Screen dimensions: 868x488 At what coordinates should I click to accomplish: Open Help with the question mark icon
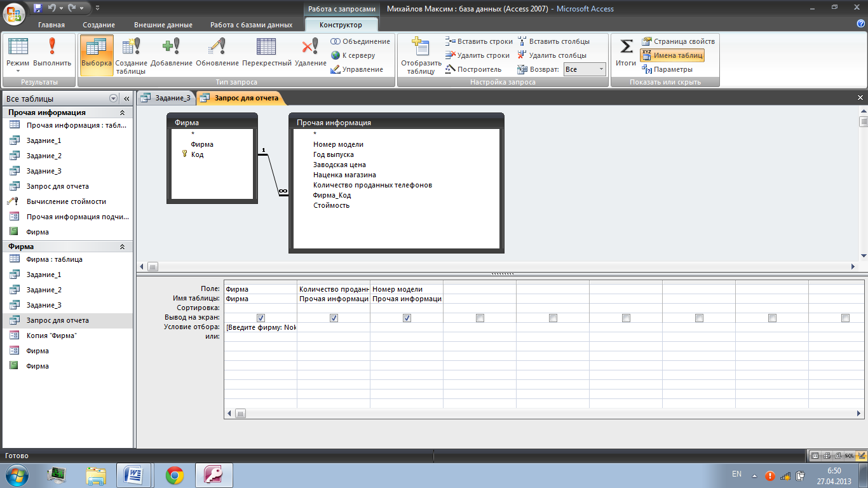[860, 24]
